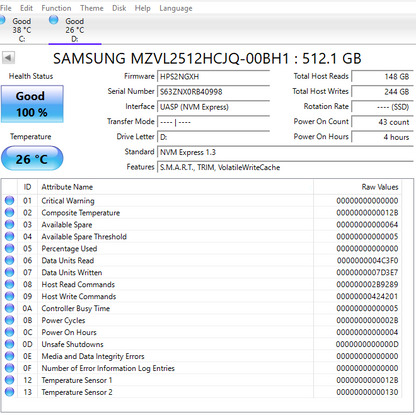The width and height of the screenshot is (416, 415).
Task: Click the Firmware field HPS2NGXH
Action: pyautogui.click(x=213, y=77)
